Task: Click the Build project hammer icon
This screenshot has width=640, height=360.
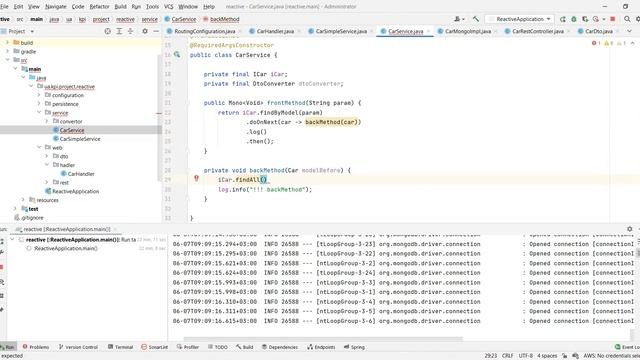Action: [x=476, y=19]
